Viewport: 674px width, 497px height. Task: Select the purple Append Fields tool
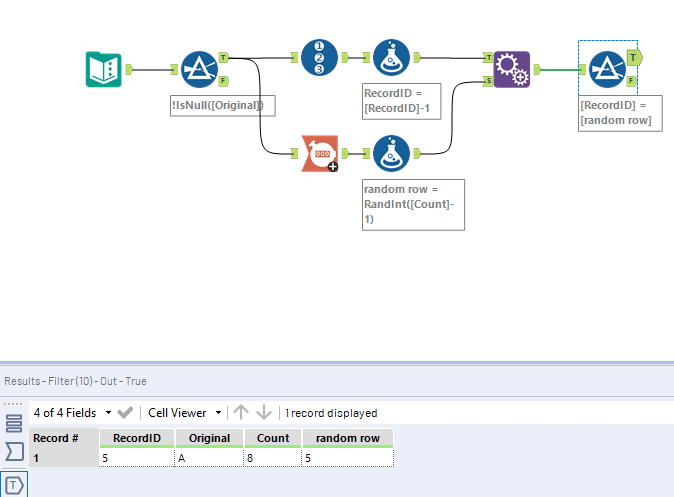tap(512, 69)
